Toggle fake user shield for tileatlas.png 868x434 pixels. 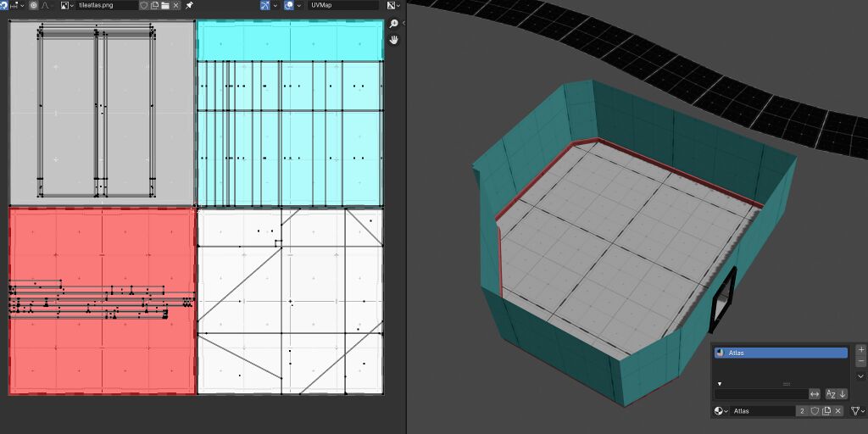pyautogui.click(x=144, y=5)
